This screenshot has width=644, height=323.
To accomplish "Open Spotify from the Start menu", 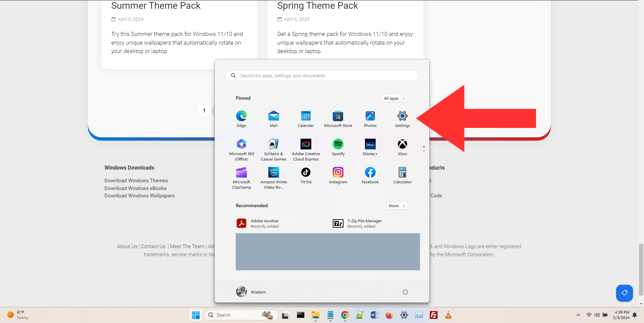I will 338,147.
